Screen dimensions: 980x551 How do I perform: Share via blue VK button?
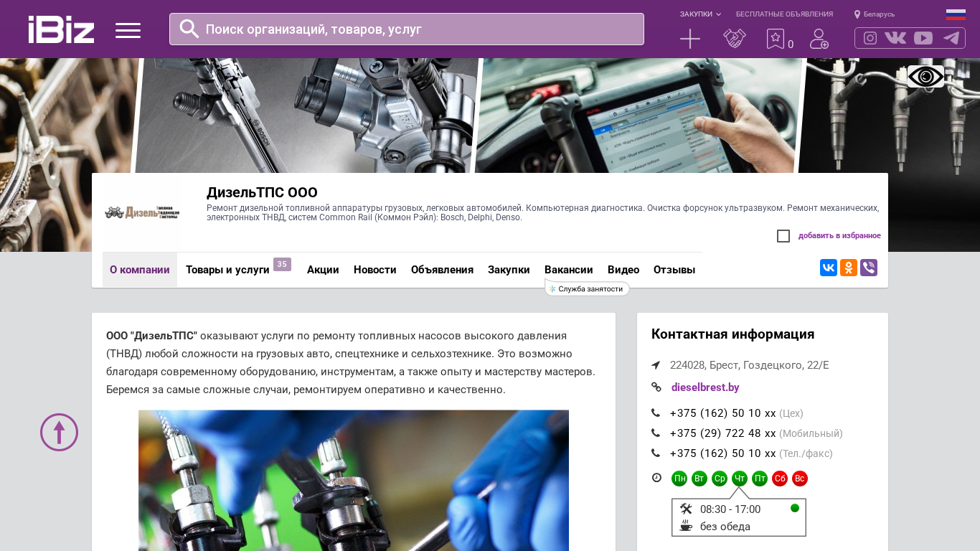click(829, 268)
